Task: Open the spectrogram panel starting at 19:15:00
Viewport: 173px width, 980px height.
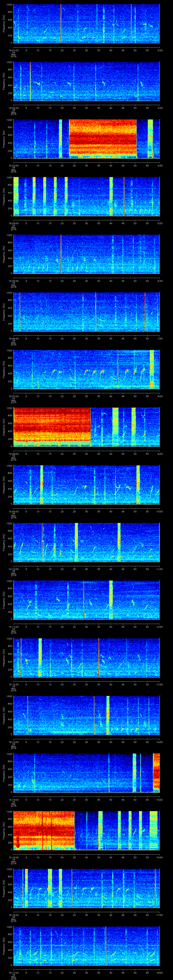Action: click(x=87, y=831)
